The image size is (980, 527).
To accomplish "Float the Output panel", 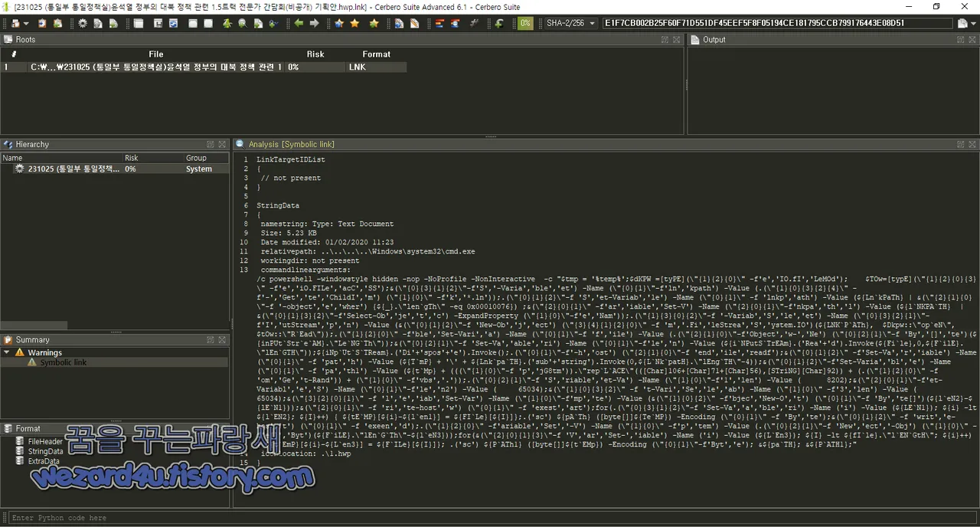I will tap(959, 39).
